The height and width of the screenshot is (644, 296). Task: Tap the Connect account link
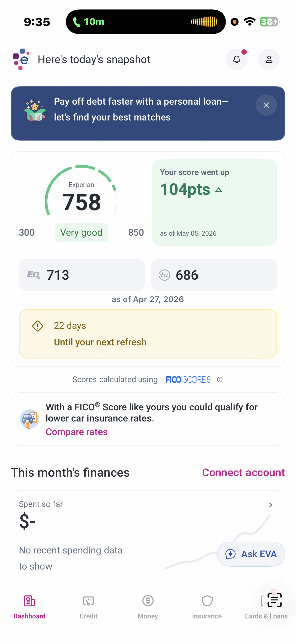coord(243,473)
